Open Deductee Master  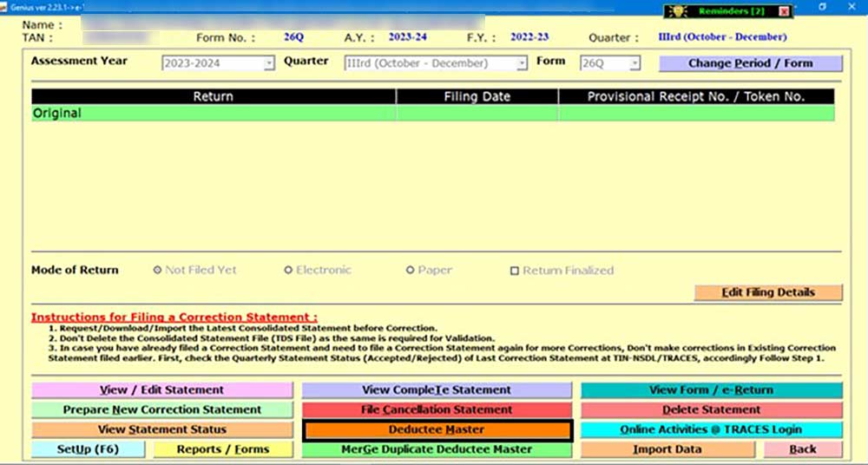(x=437, y=429)
